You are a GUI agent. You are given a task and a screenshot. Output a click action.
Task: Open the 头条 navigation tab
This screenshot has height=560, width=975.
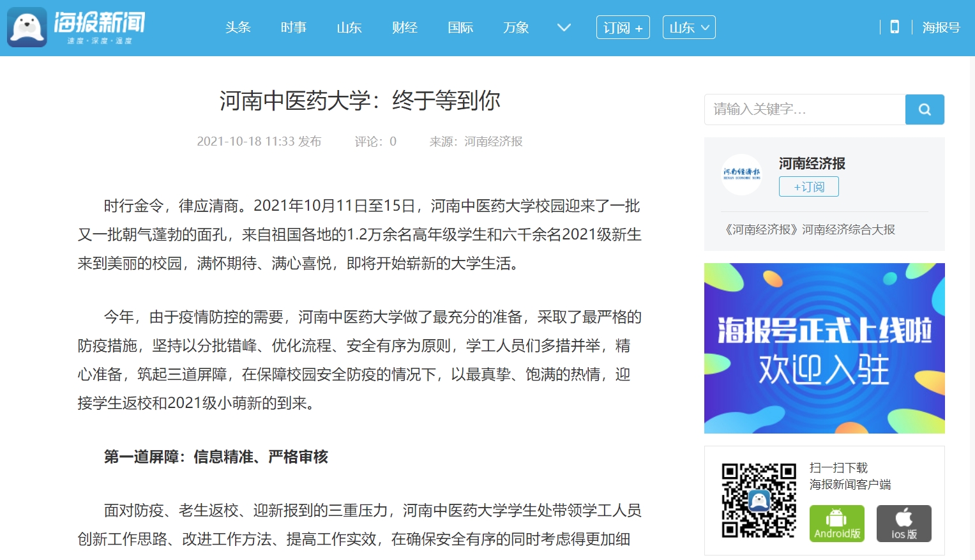pos(238,27)
